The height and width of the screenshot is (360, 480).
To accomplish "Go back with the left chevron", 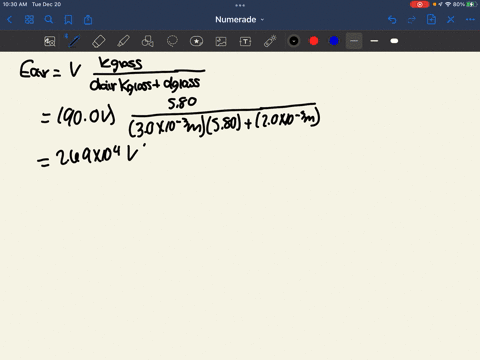I will (x=9, y=20).
